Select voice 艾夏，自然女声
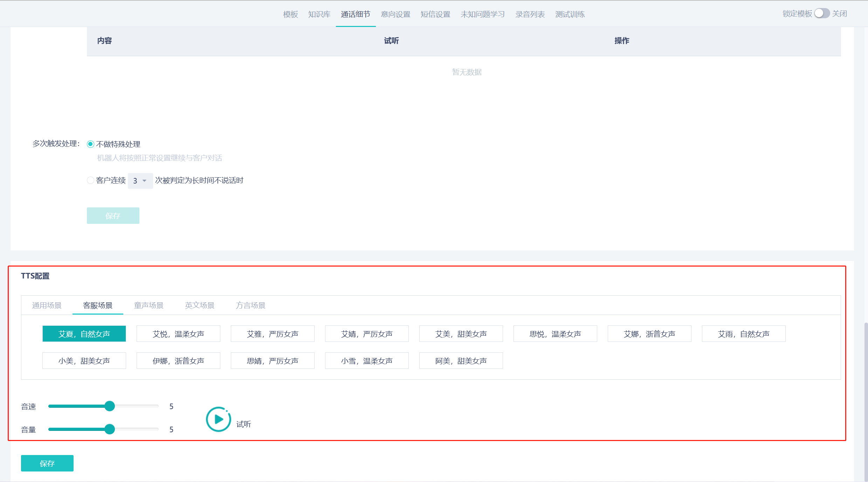 click(x=84, y=333)
